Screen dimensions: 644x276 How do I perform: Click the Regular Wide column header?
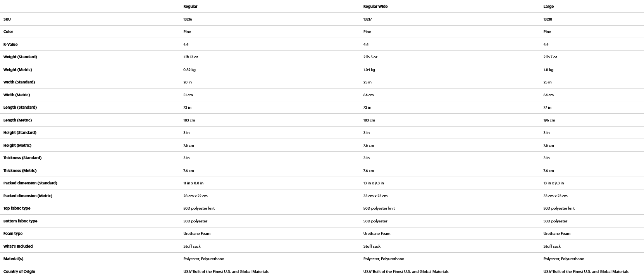click(375, 7)
